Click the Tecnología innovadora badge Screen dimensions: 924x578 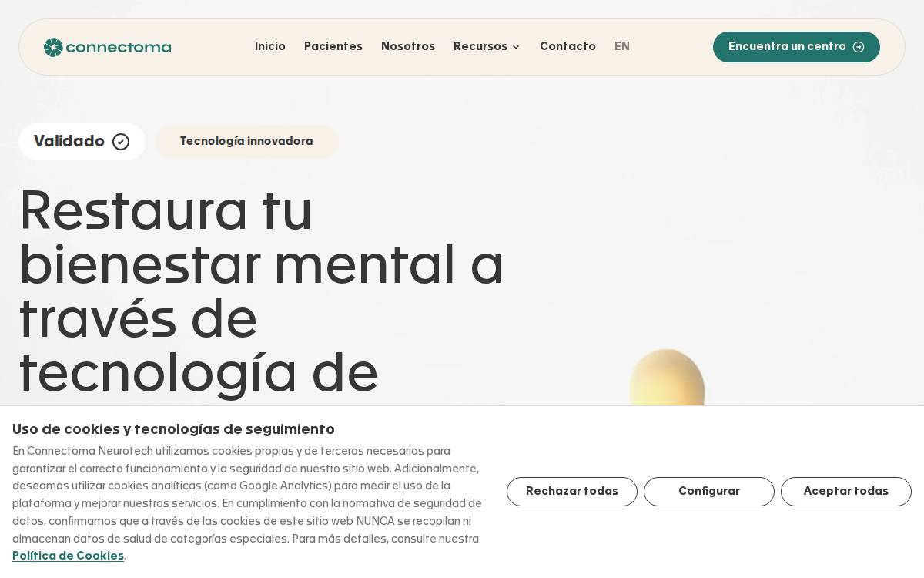click(246, 142)
